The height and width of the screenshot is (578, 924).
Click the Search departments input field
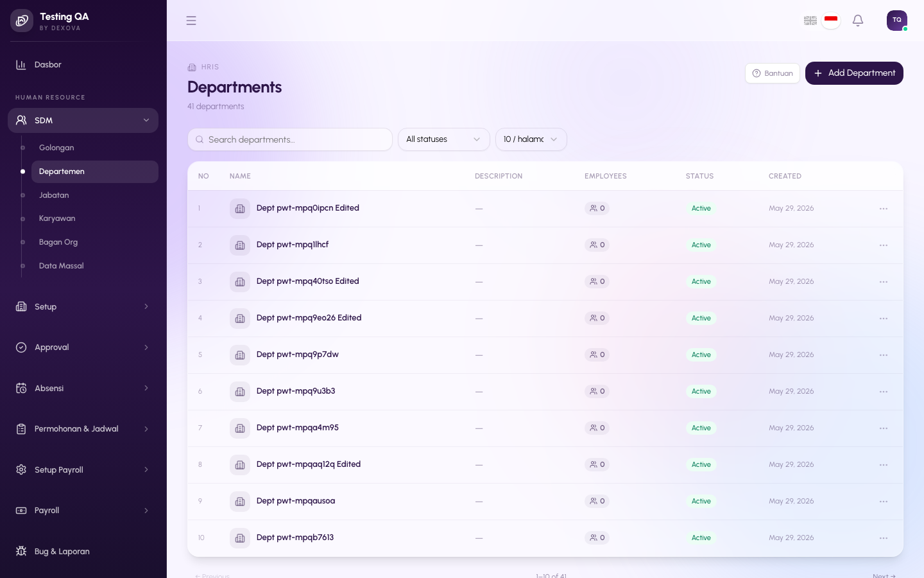tap(290, 139)
